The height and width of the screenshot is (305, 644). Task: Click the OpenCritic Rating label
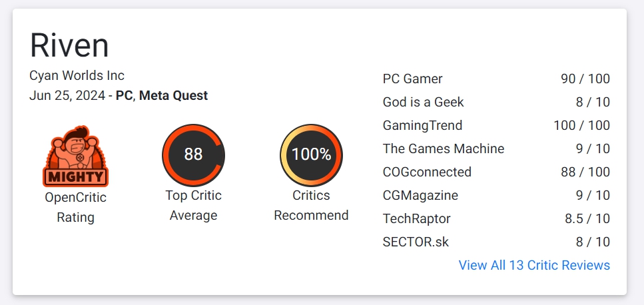pyautogui.click(x=75, y=207)
